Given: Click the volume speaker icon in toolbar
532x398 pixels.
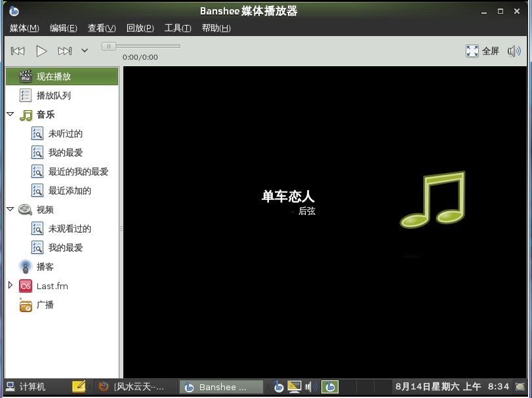Looking at the screenshot, I should tap(514, 51).
